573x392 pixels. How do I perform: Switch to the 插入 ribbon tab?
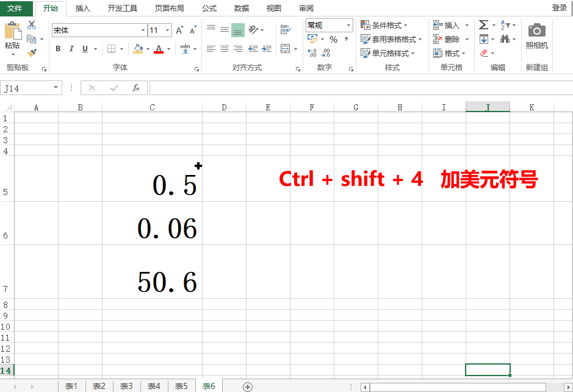(x=82, y=8)
